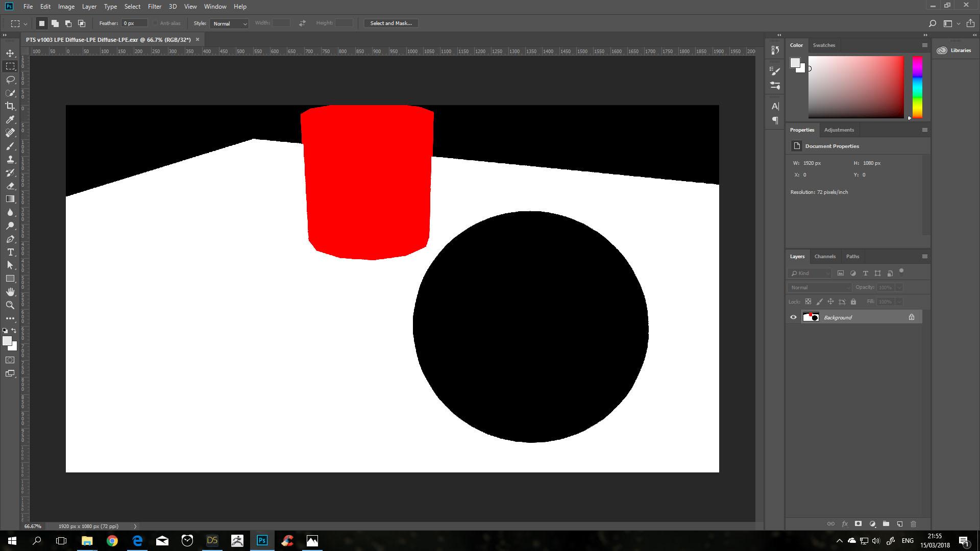The width and height of the screenshot is (980, 551).
Task: Open the Libraries panel
Action: 954,51
